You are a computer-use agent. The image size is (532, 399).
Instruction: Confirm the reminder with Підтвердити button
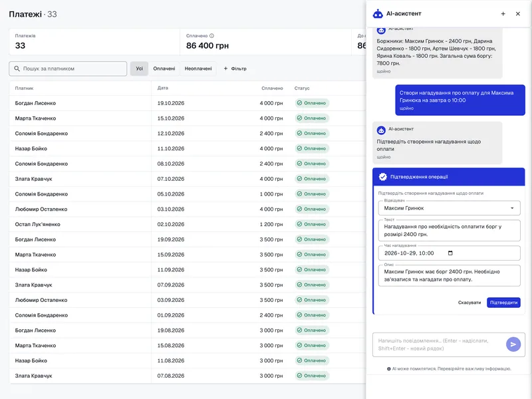tap(503, 303)
